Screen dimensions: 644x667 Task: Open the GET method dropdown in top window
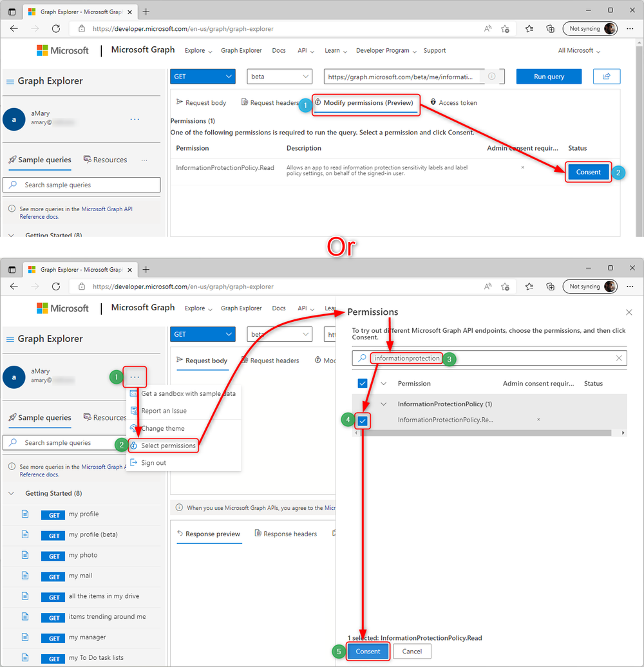point(202,77)
